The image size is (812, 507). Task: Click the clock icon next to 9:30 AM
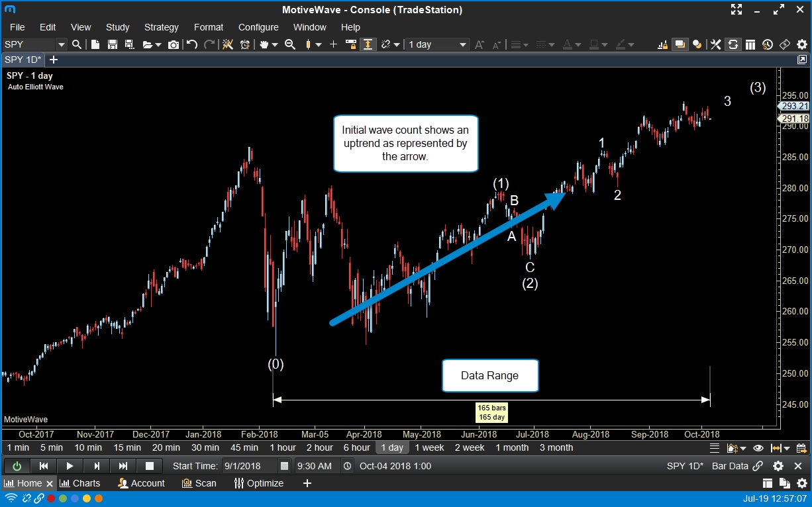(x=348, y=466)
